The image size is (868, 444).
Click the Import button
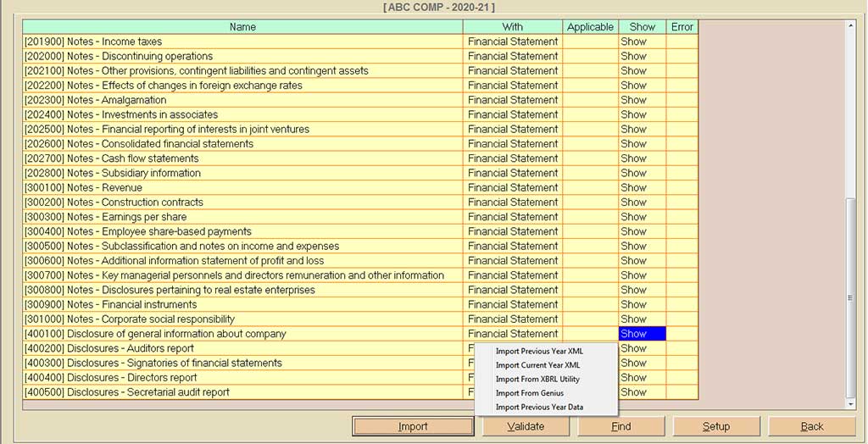pos(413,426)
